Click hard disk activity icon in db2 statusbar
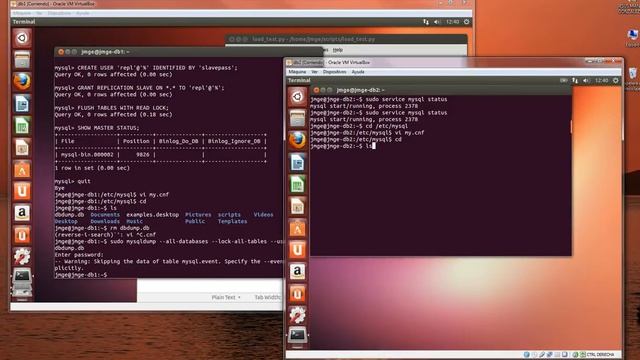 tap(527, 355)
